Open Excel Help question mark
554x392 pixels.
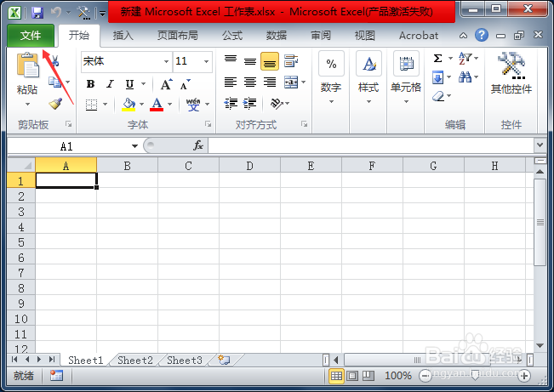(481, 35)
